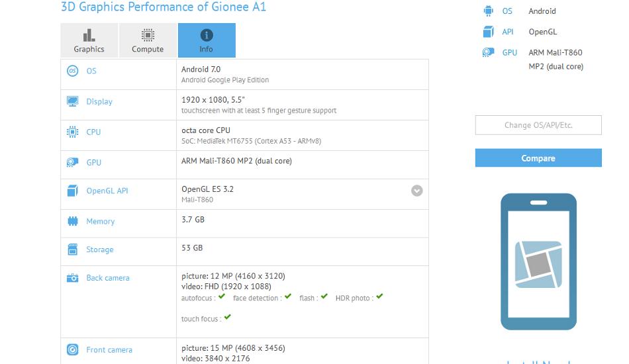Click the Memory chip icon
Viewport: 629px width, 364px height.
pos(73,221)
